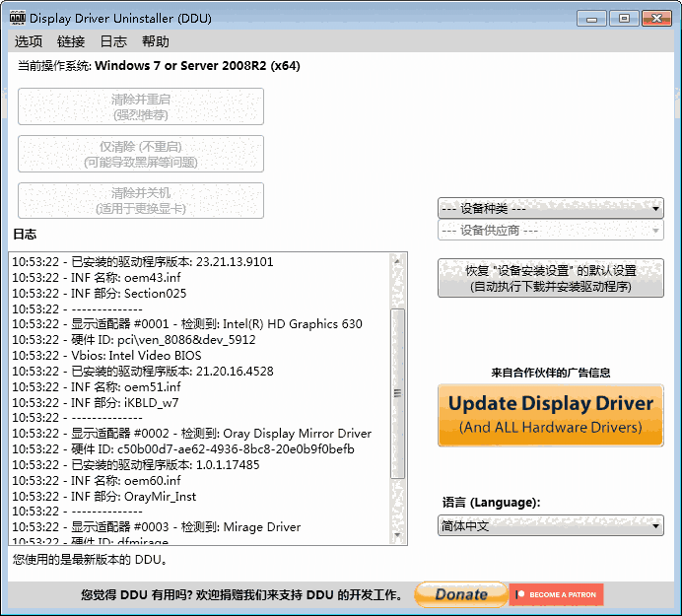Screen dimensions: 682x616
Task: Select log line 驱动程序版本 21.20.16.4528
Action: pyautogui.click(x=143, y=372)
